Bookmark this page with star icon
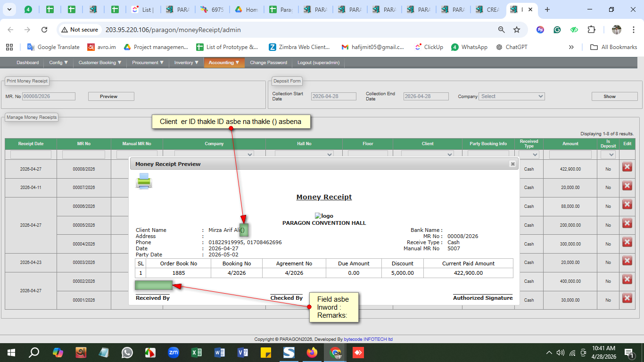 [x=517, y=30]
